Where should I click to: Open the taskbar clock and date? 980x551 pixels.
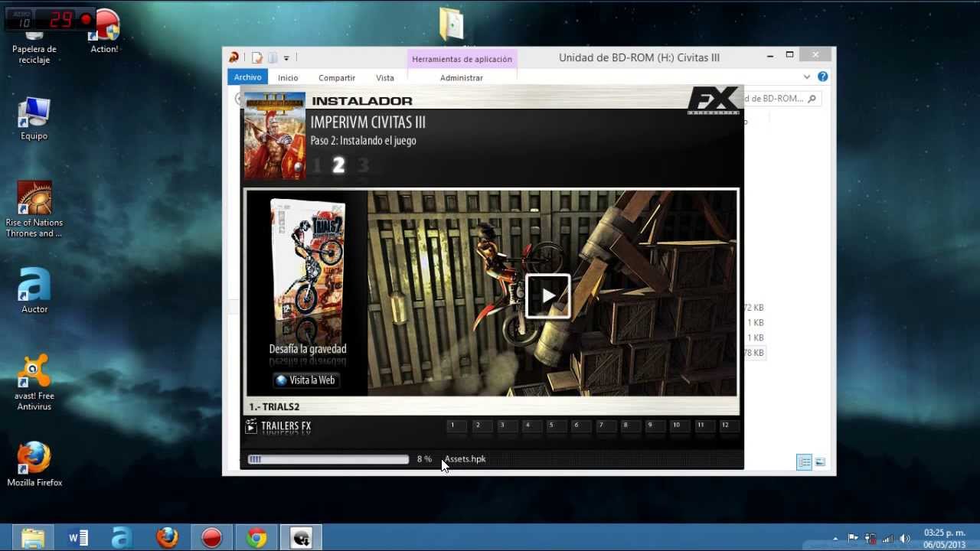pyautogui.click(x=944, y=538)
